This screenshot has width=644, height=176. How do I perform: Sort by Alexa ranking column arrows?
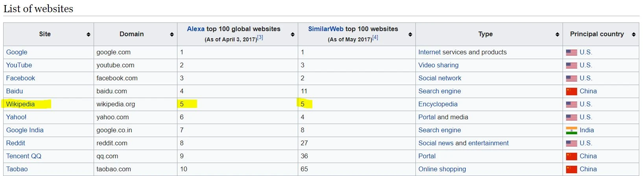293,35
